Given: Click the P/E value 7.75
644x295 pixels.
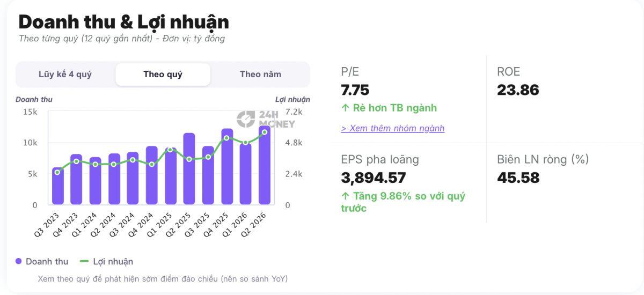Looking at the screenshot, I should pyautogui.click(x=355, y=90).
